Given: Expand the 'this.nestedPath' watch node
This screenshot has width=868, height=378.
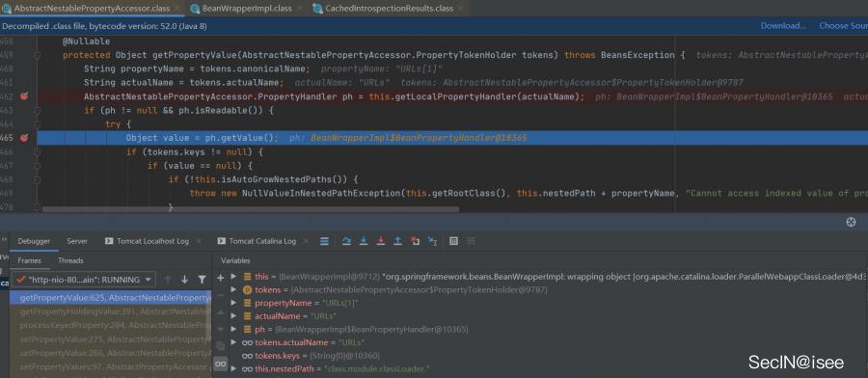Looking at the screenshot, I should [233, 368].
